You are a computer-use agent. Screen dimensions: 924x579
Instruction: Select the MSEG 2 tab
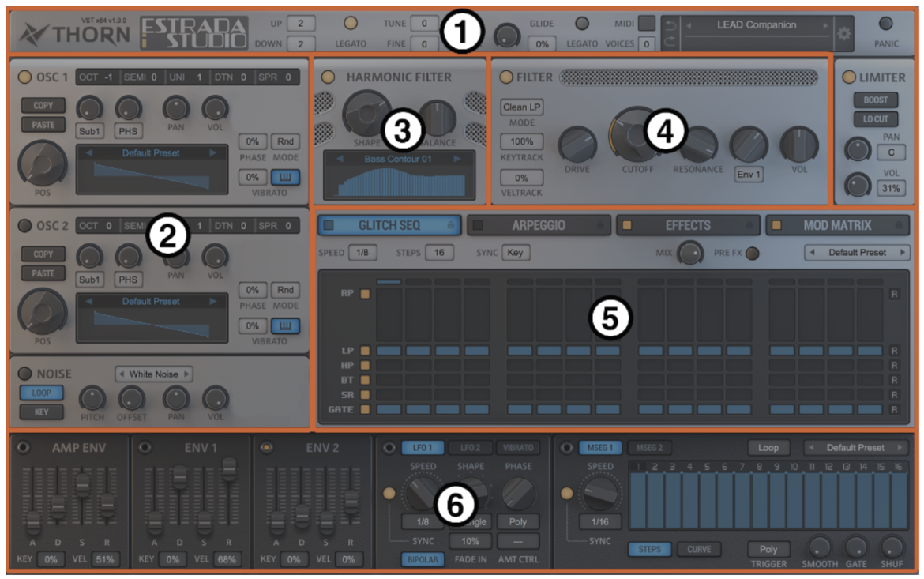(x=649, y=448)
